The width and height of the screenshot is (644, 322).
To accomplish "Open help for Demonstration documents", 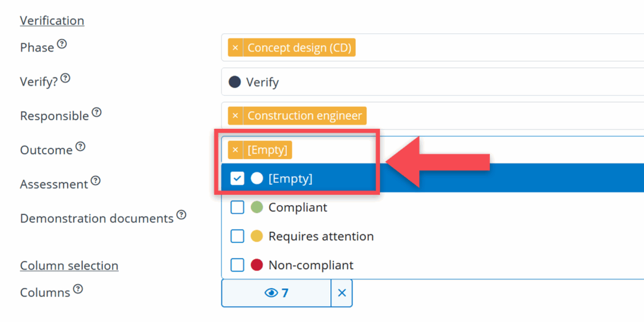I will 181,215.
